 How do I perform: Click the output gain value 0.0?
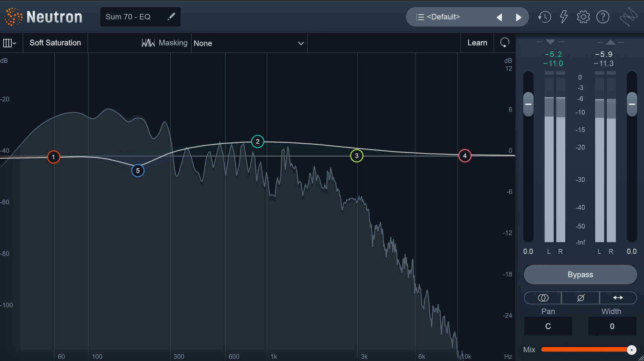tap(632, 252)
